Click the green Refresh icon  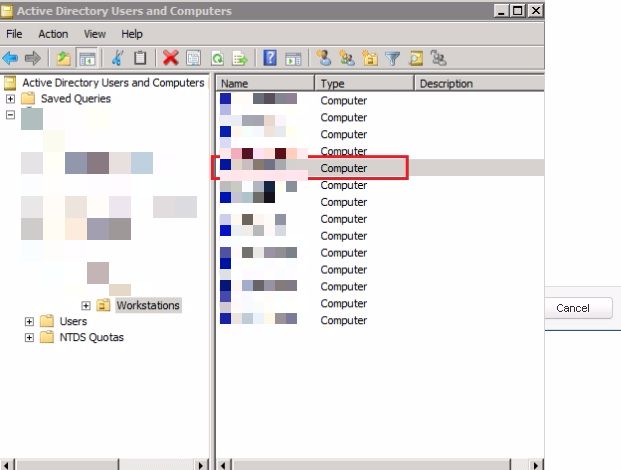point(217,58)
